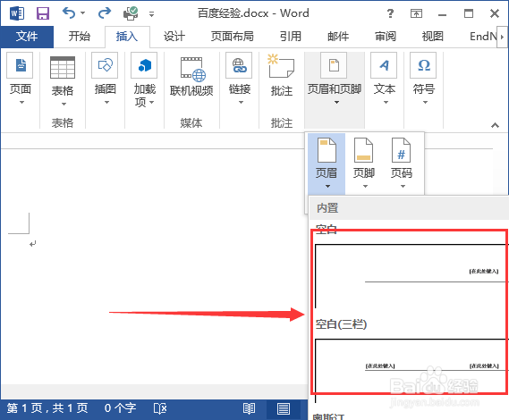Save the document with the floppy icon
The height and width of the screenshot is (420, 509).
point(43,13)
